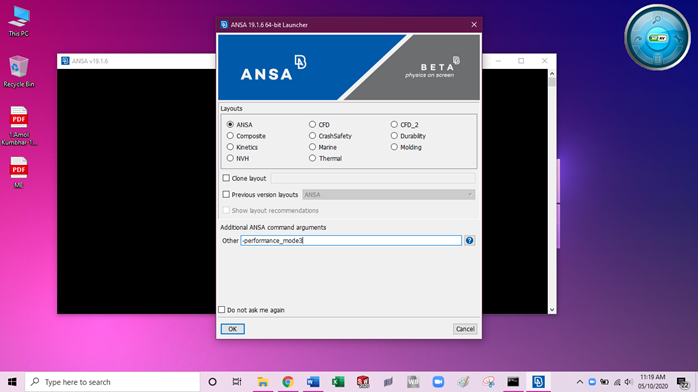Click scrollbar up arrow in ANSA v19.1.6 window
698x392 pixels.
point(552,73)
